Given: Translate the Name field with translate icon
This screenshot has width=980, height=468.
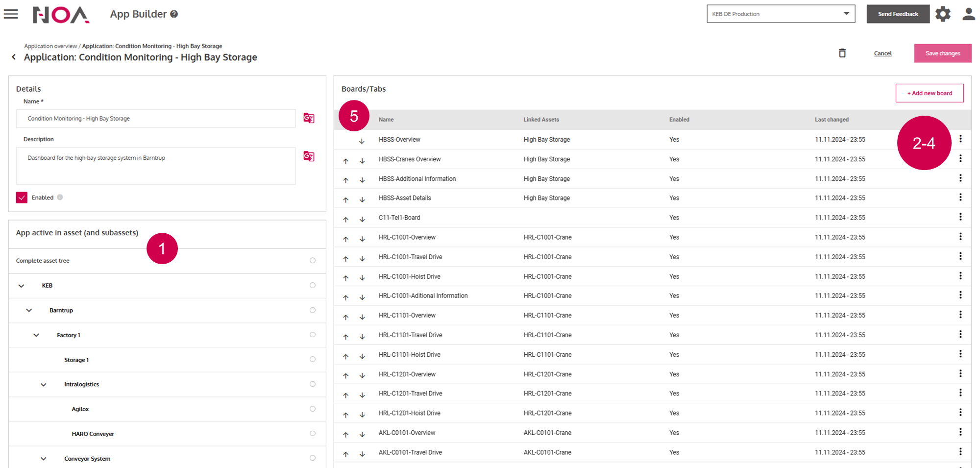Looking at the screenshot, I should [x=309, y=118].
